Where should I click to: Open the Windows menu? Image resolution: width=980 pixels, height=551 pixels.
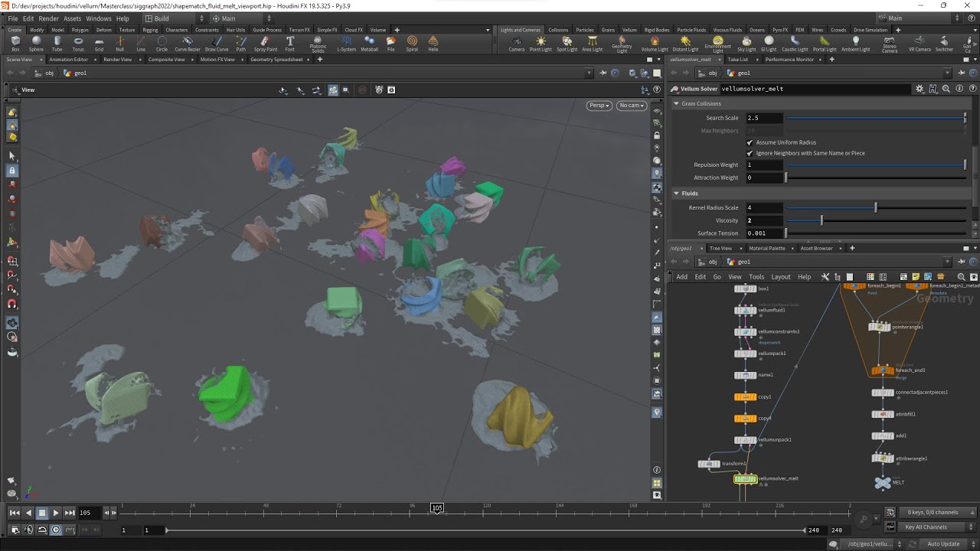coord(98,18)
